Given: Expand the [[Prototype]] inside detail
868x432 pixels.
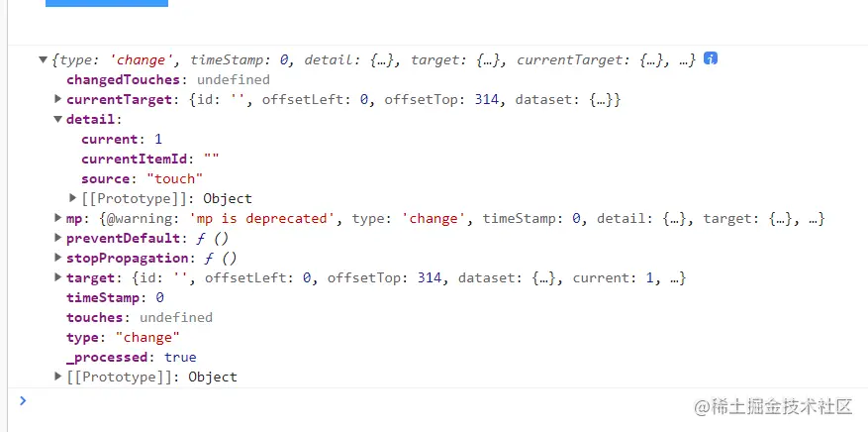Looking at the screenshot, I should point(73,198).
